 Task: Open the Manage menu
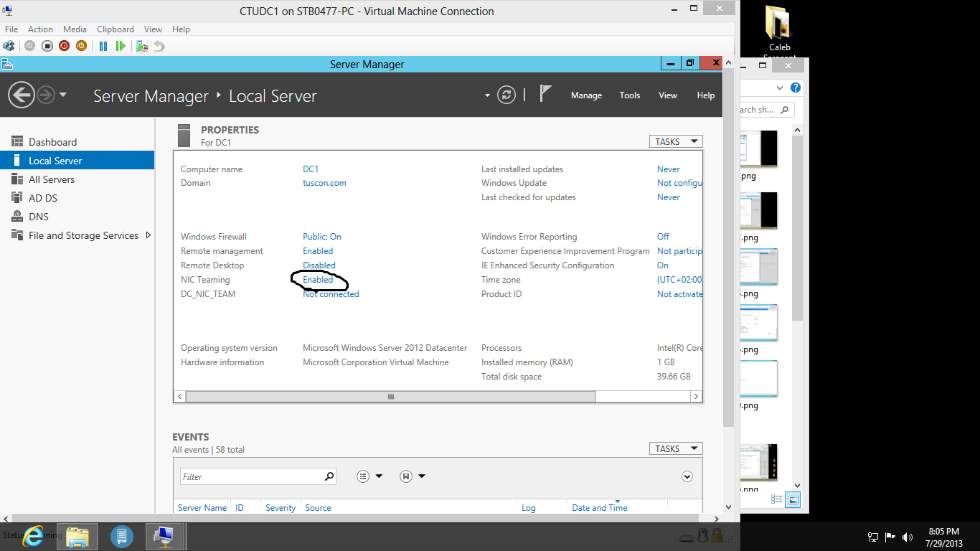[586, 95]
